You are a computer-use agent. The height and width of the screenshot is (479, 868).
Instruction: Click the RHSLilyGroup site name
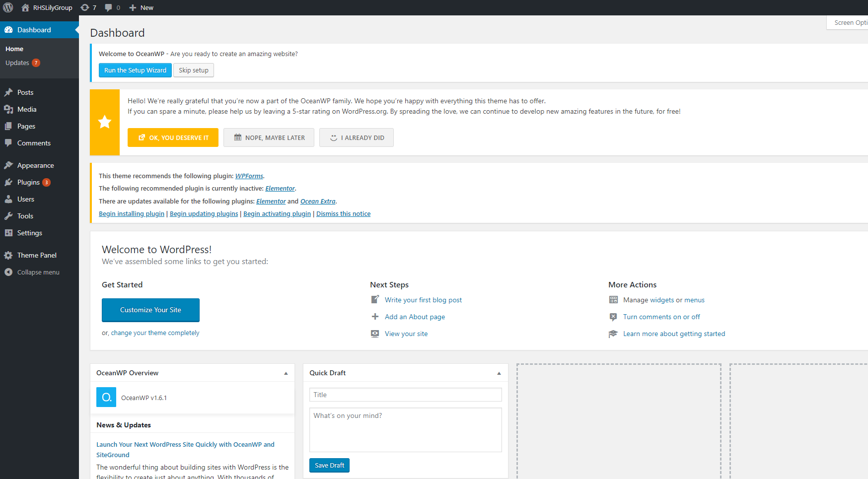point(53,7)
